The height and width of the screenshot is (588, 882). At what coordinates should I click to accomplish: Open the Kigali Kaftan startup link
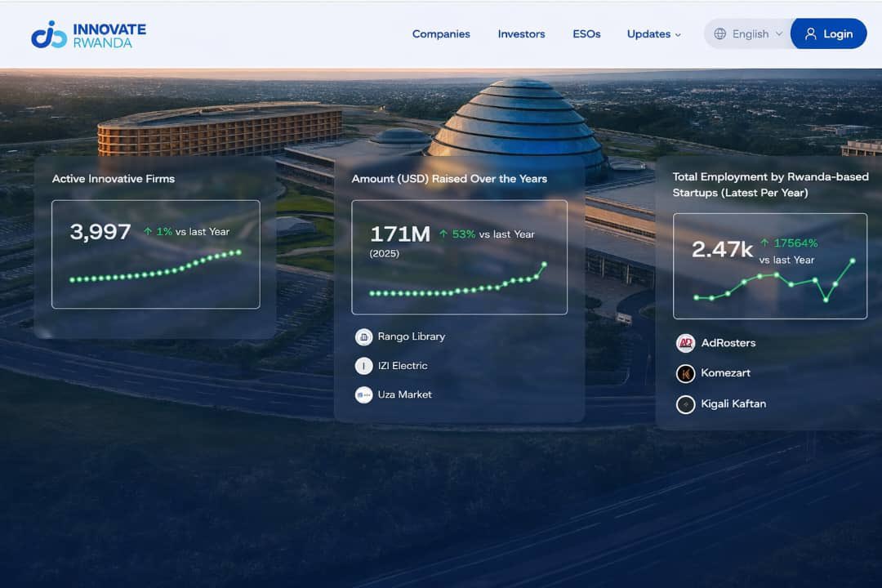[733, 404]
